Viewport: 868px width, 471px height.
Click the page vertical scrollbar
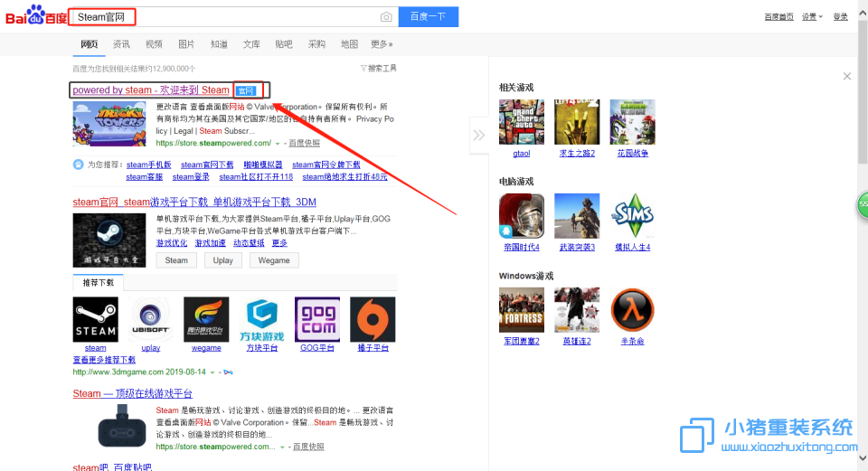(x=863, y=92)
